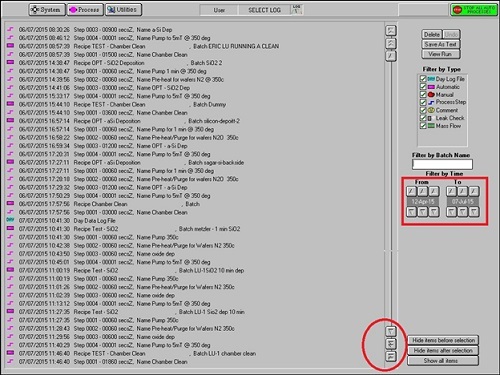Select the Recipe TEST - Chamber Clean entry at 08:57:39
This screenshot has width=500, height=375.
pos(143,46)
